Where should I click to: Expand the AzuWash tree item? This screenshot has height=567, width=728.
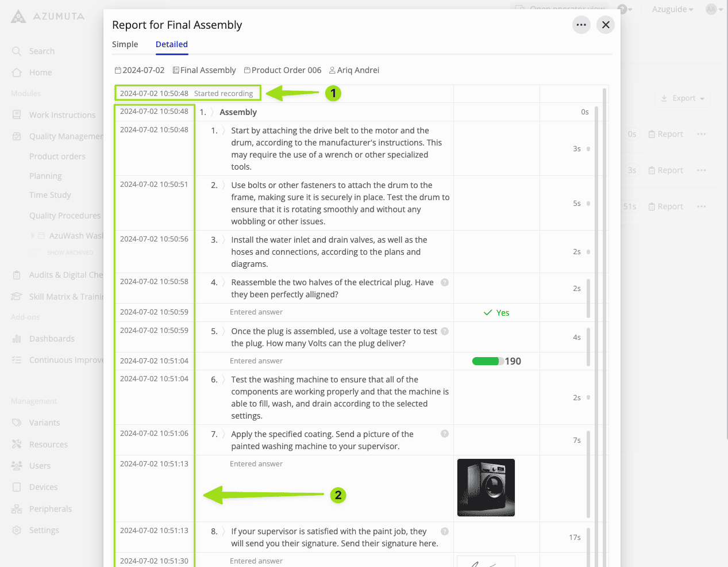[x=32, y=236]
